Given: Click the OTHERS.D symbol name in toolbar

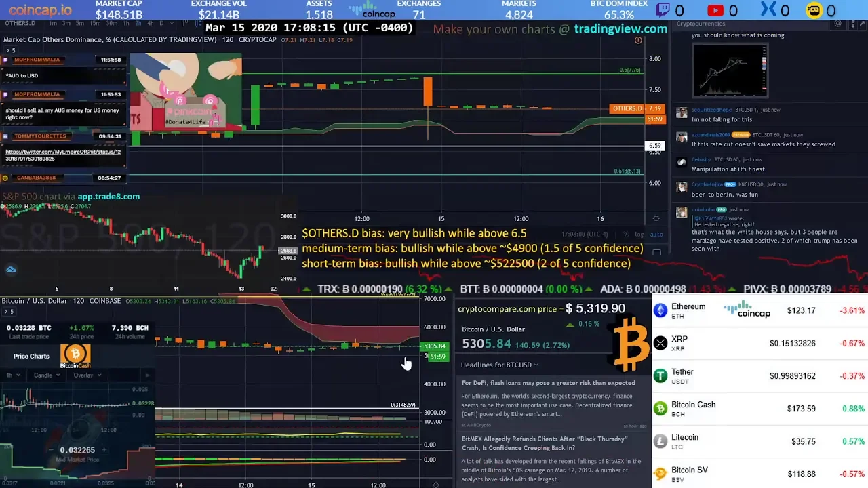Looking at the screenshot, I should point(19,23).
